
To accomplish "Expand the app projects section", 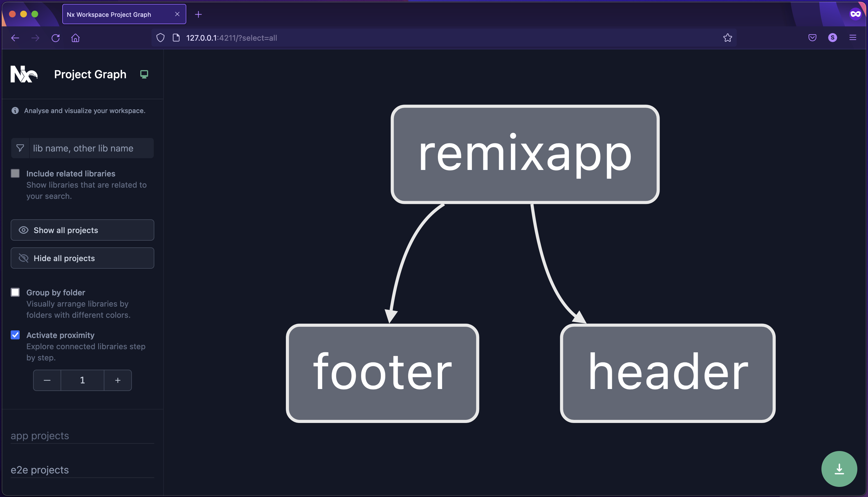I will pos(40,436).
